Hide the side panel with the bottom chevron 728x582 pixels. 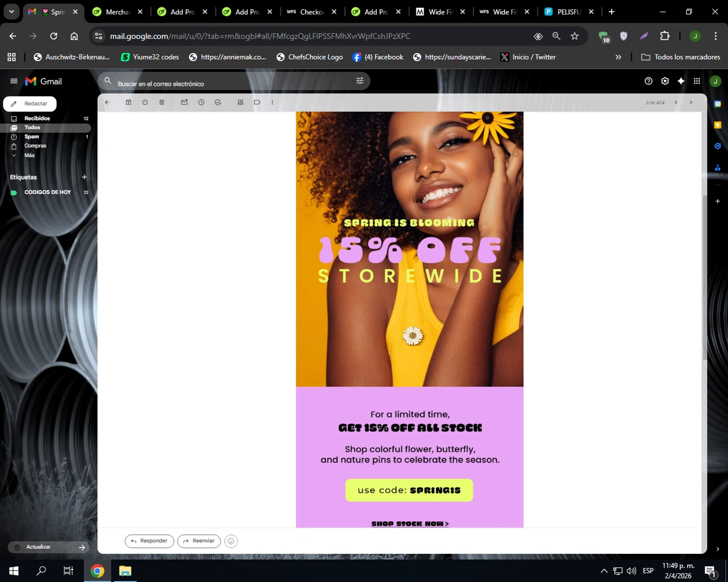point(718,549)
